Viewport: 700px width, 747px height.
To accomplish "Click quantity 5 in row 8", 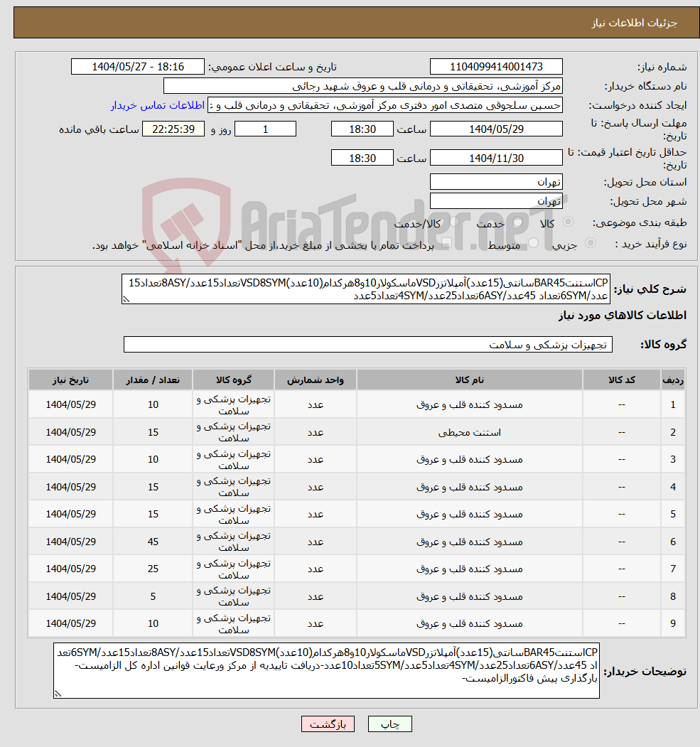I will (x=153, y=596).
